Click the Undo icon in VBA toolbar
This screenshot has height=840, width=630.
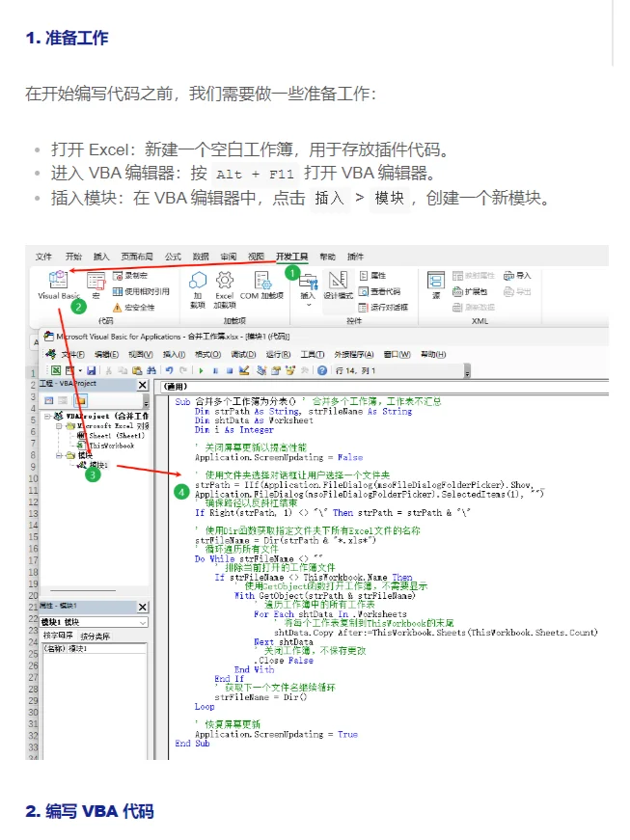click(x=169, y=370)
